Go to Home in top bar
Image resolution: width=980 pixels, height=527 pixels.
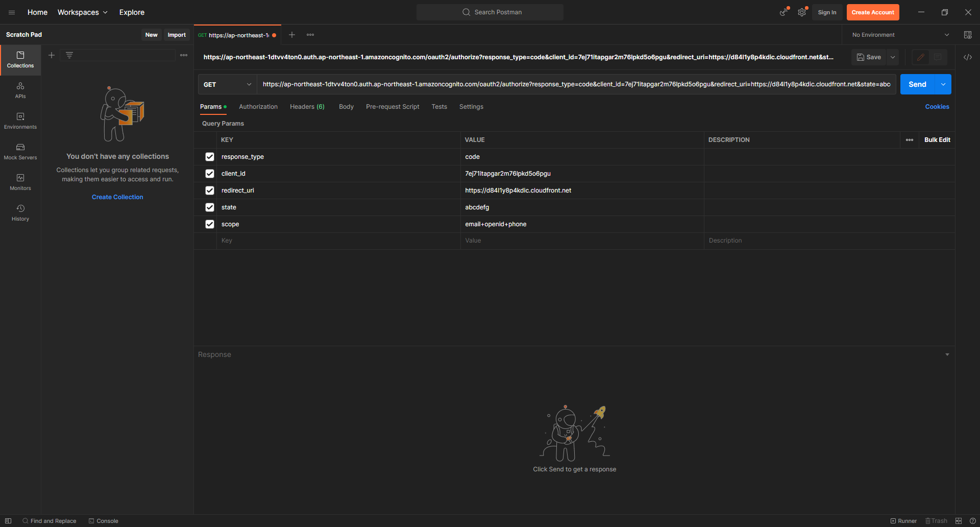(37, 12)
